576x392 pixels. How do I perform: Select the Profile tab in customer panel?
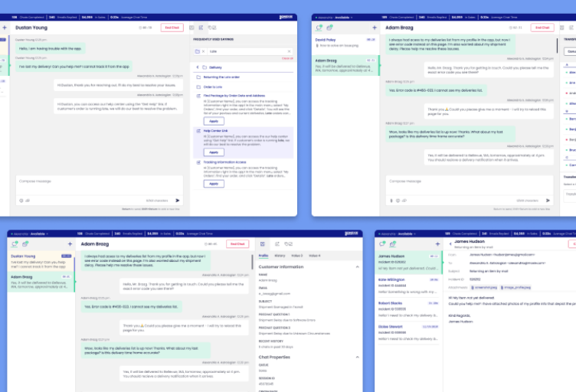click(263, 256)
